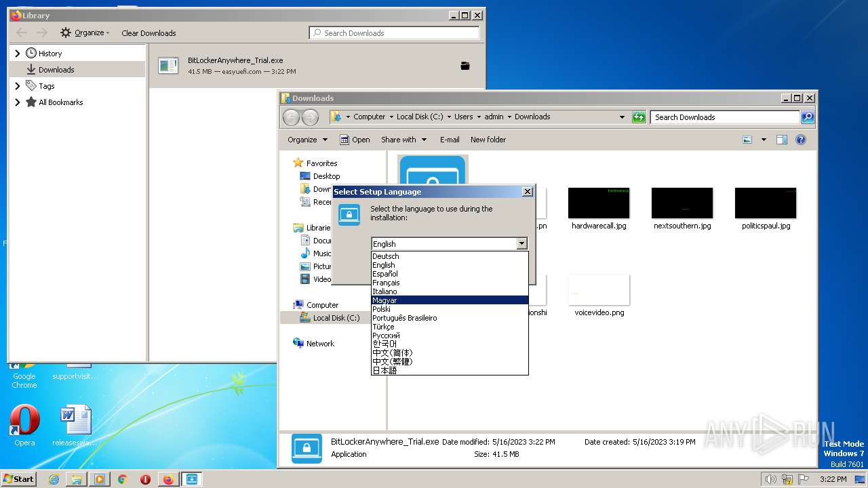Open the Organize menu in Library
This screenshot has height=488, width=868.
[85, 33]
